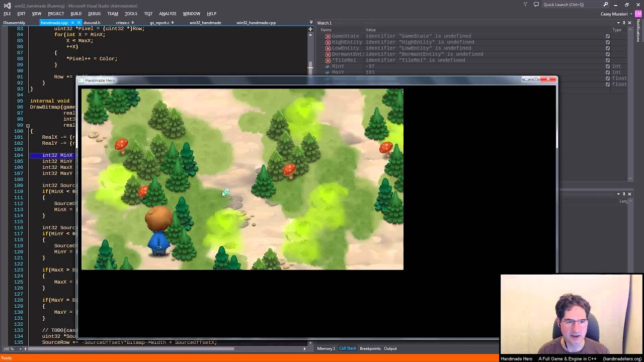Click the HighEntity error icon in Watch
The image size is (644, 362).
(x=328, y=42)
